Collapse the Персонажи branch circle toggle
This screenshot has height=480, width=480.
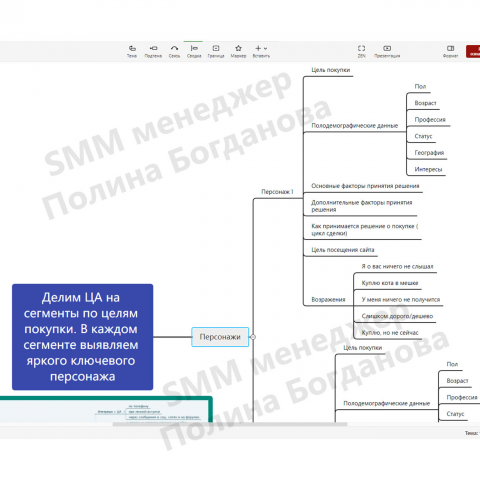click(x=253, y=337)
